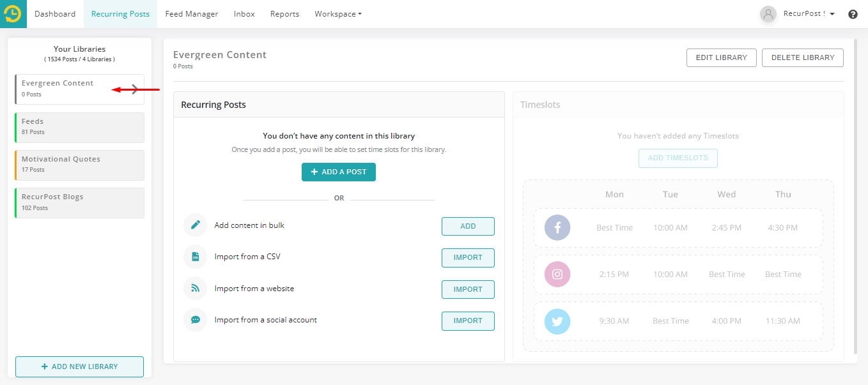The image size is (868, 385).
Task: Open the Workspace dropdown menu
Action: 337,14
